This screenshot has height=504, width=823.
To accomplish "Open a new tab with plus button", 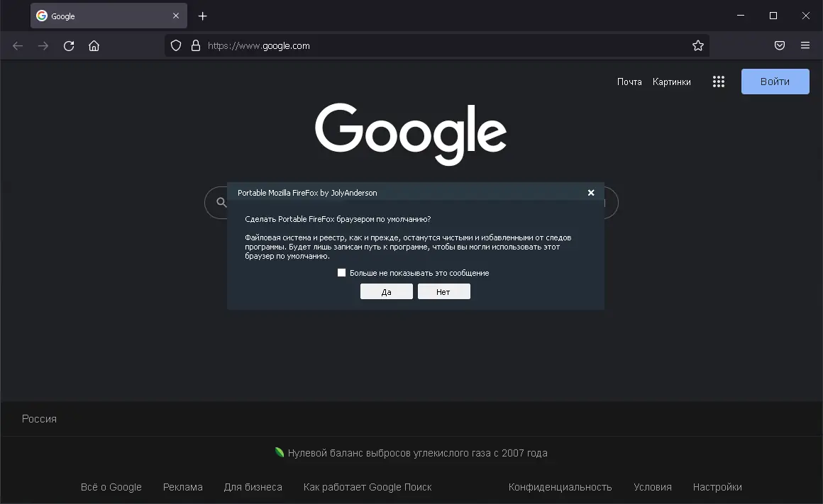I will pyautogui.click(x=203, y=16).
